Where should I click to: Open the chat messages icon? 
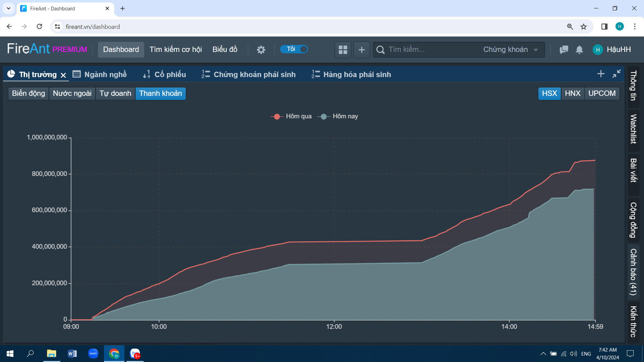point(564,50)
